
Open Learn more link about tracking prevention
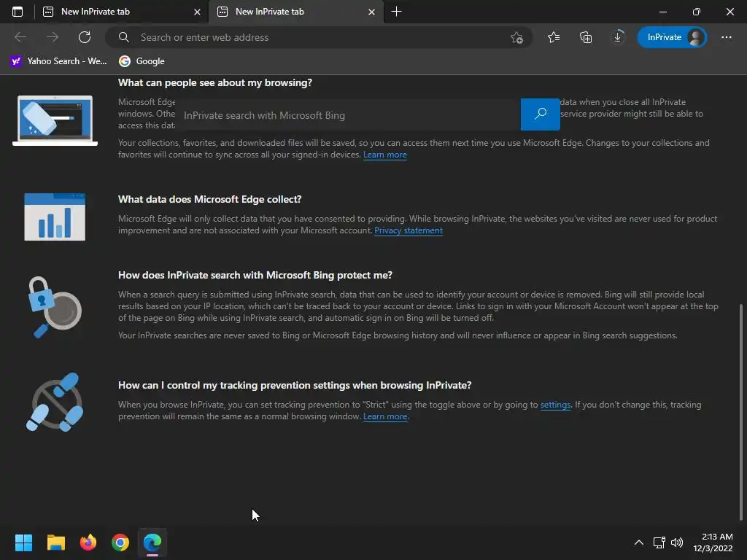(x=385, y=416)
